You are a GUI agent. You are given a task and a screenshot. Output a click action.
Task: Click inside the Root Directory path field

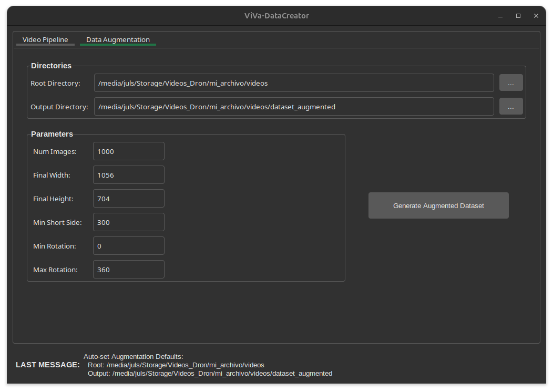click(293, 82)
